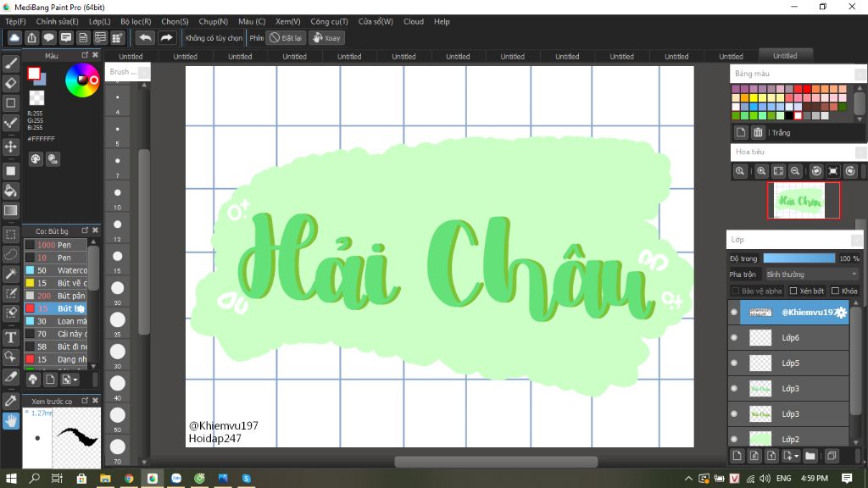The image size is (868, 488).
Task: Collapse the Bảng màu panel
Action: pyautogui.click(x=860, y=74)
